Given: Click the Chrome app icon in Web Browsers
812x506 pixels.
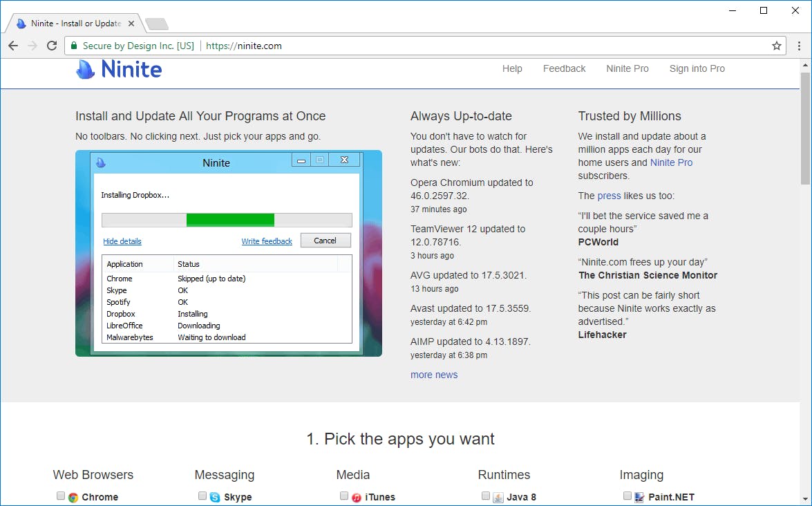Looking at the screenshot, I should point(73,497).
